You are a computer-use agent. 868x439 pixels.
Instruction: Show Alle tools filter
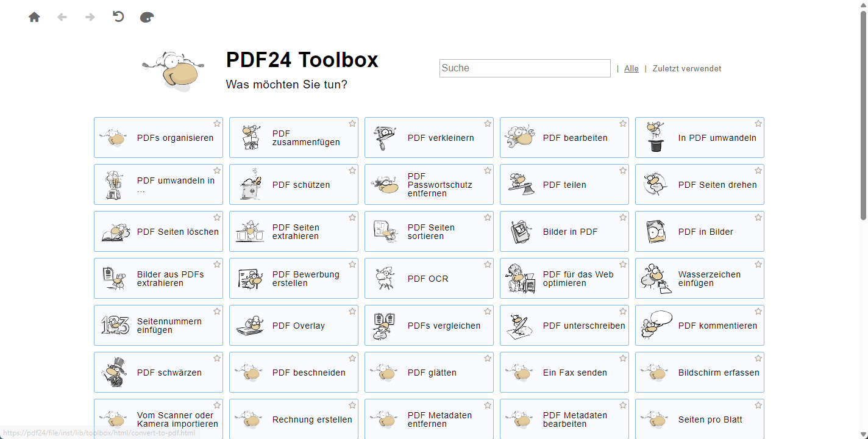[631, 69]
